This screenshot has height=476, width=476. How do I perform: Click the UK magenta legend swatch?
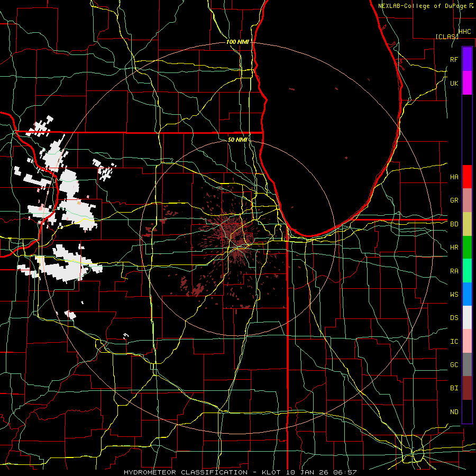467,83
